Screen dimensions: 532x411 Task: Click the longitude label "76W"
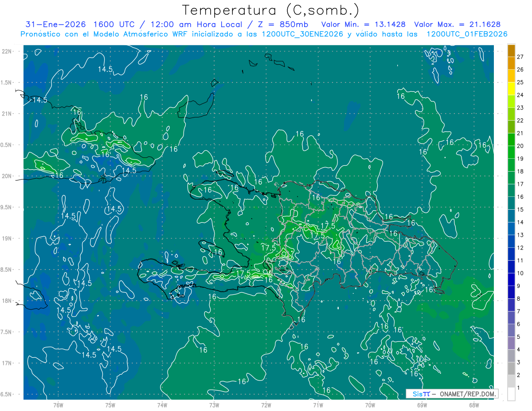59,405
